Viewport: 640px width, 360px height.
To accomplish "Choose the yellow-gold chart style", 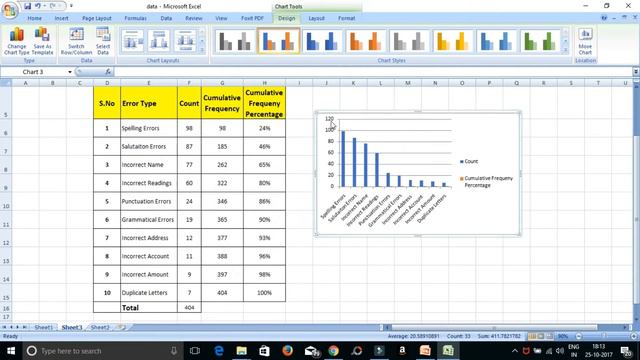I will 453,41.
